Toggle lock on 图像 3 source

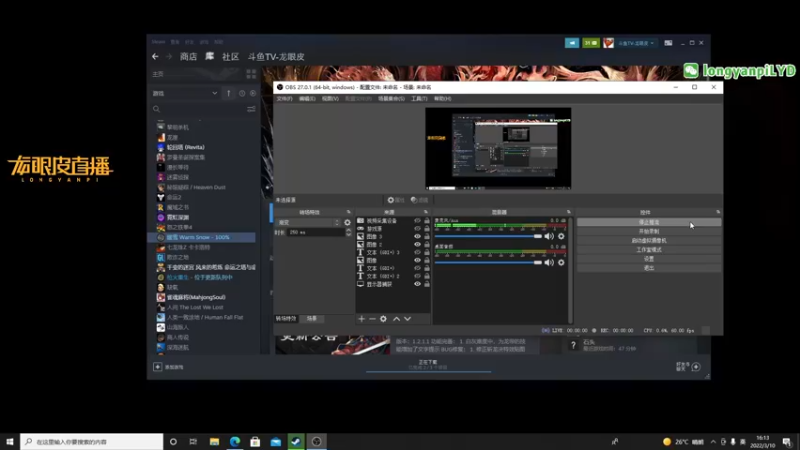[x=427, y=237]
